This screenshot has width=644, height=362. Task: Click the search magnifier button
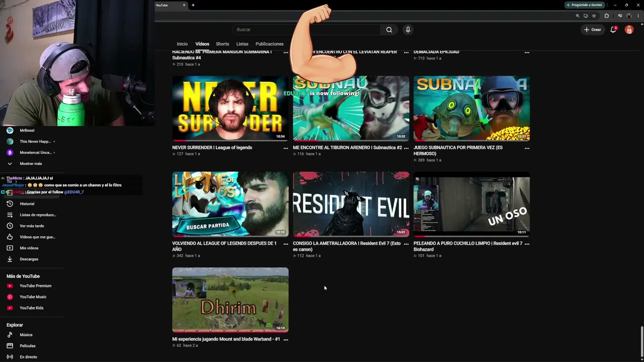389,30
